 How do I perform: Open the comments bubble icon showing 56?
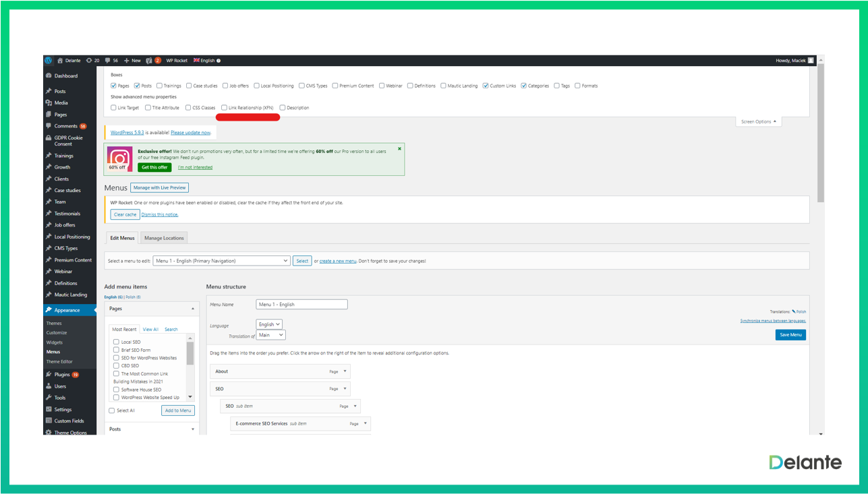[108, 61]
